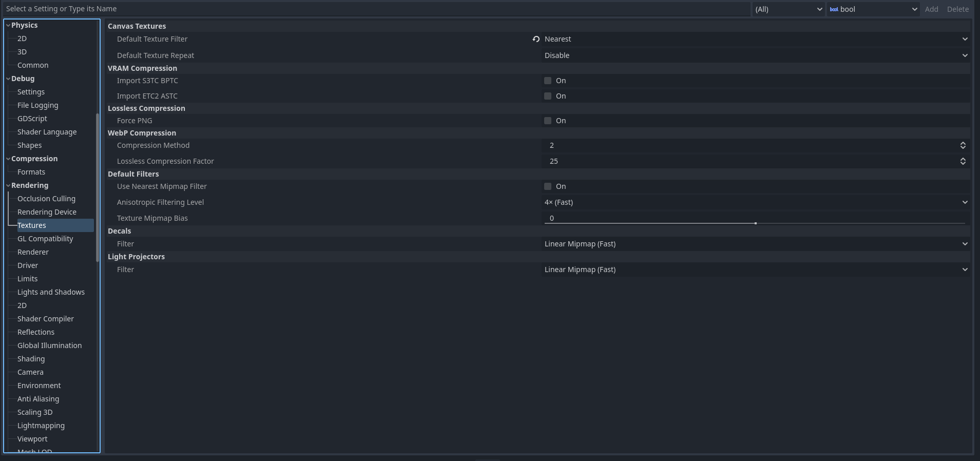Click the Texture Mipmap Bias slider

pos(755,223)
